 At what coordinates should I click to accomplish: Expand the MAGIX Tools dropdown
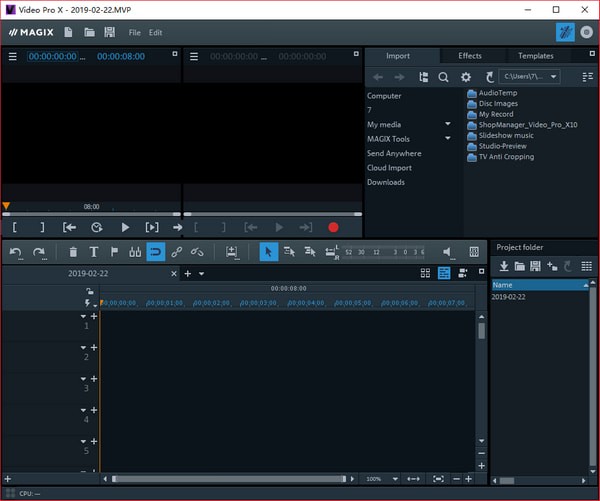(x=447, y=139)
